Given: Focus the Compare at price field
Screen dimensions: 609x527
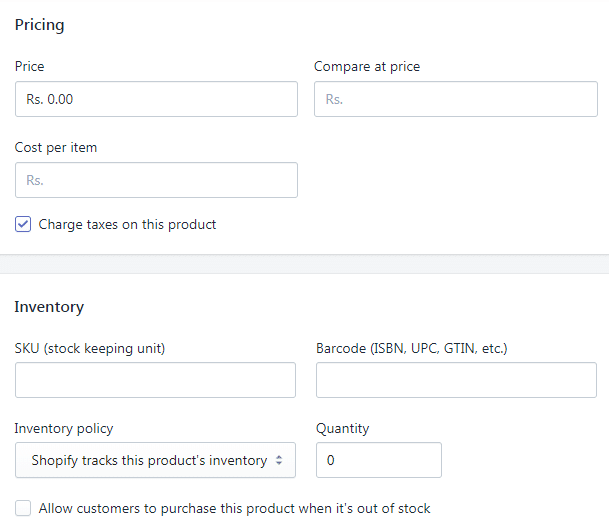Looking at the screenshot, I should (x=456, y=99).
